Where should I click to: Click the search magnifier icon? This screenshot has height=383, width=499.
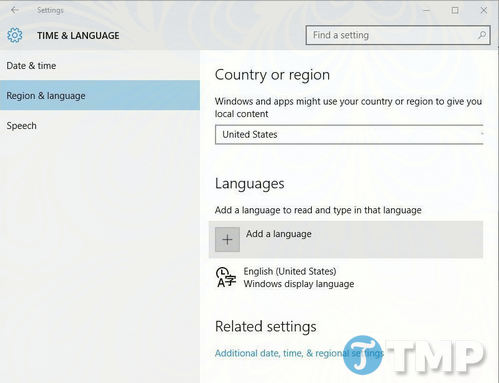tap(482, 35)
